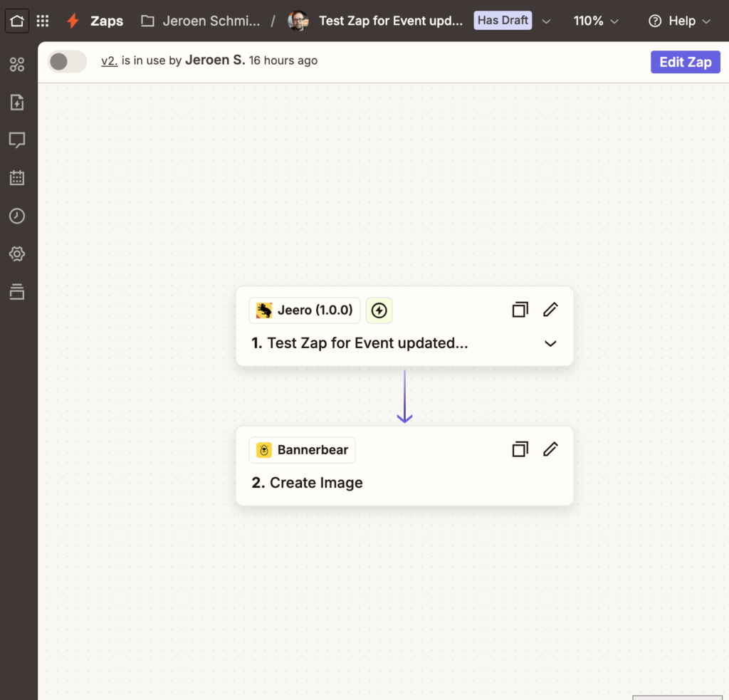729x700 pixels.
Task: Open the sidebar Zap file icon
Action: click(x=17, y=102)
